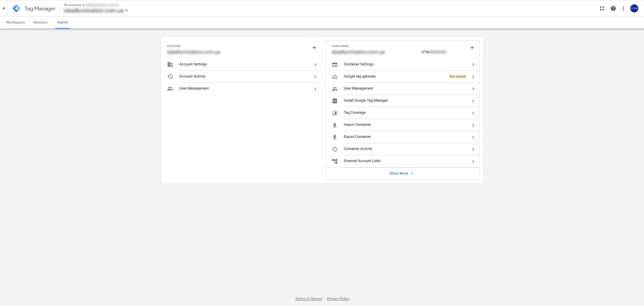Open Account Settings text label
Image resolution: width=644 pixels, height=306 pixels.
[193, 64]
